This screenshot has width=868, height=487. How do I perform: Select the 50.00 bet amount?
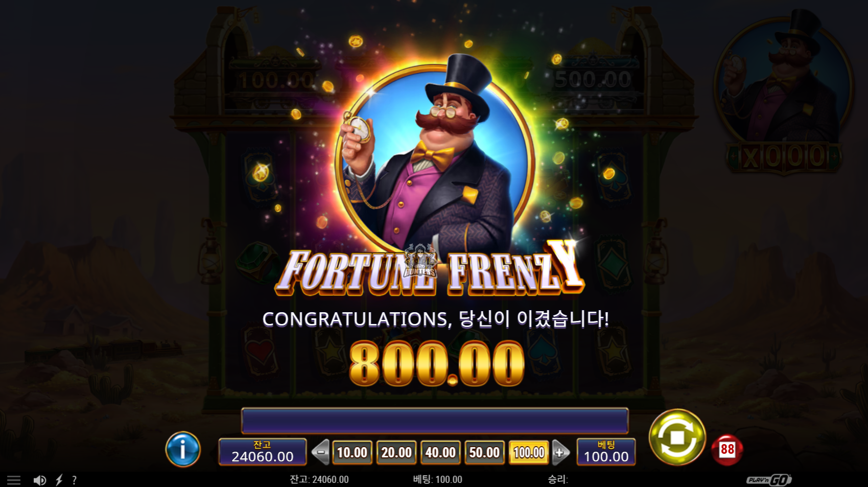(484, 452)
